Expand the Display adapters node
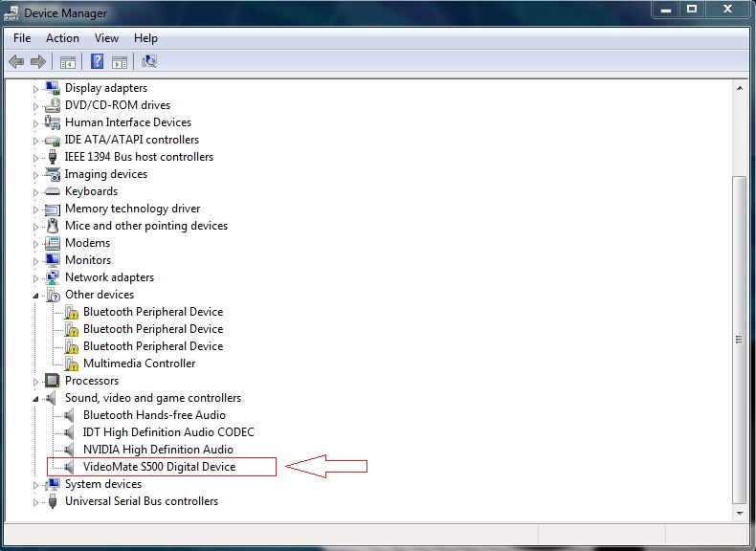 [35, 89]
